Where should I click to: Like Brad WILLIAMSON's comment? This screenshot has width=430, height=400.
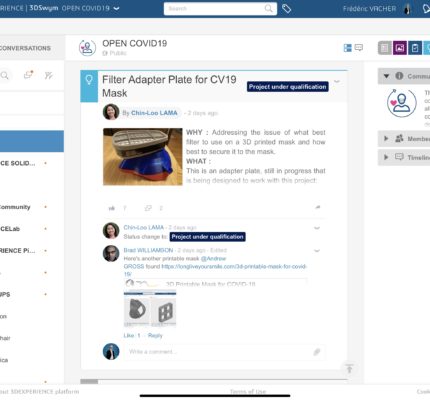[x=129, y=335]
